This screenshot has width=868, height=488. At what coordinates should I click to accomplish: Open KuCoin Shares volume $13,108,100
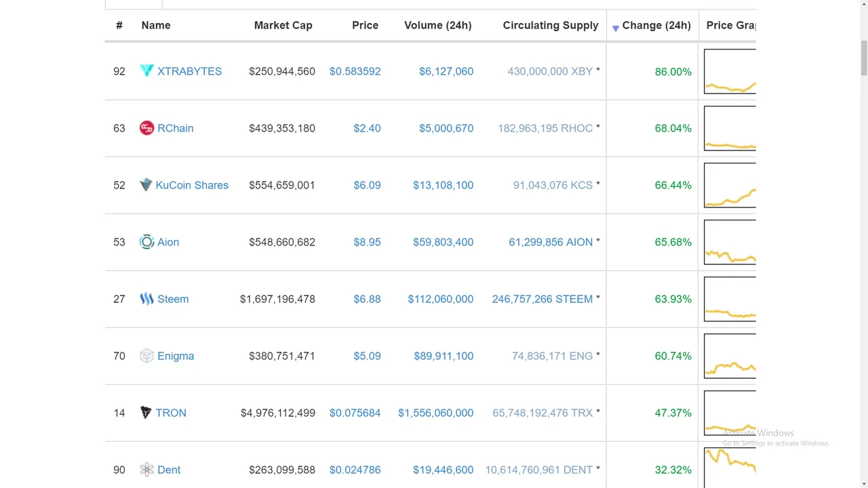(443, 185)
